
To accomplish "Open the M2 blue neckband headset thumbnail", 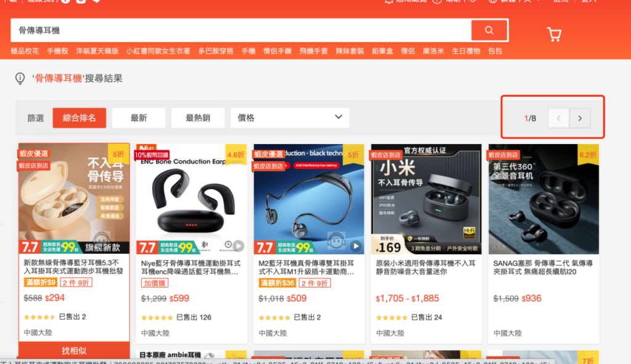I will tap(309, 199).
